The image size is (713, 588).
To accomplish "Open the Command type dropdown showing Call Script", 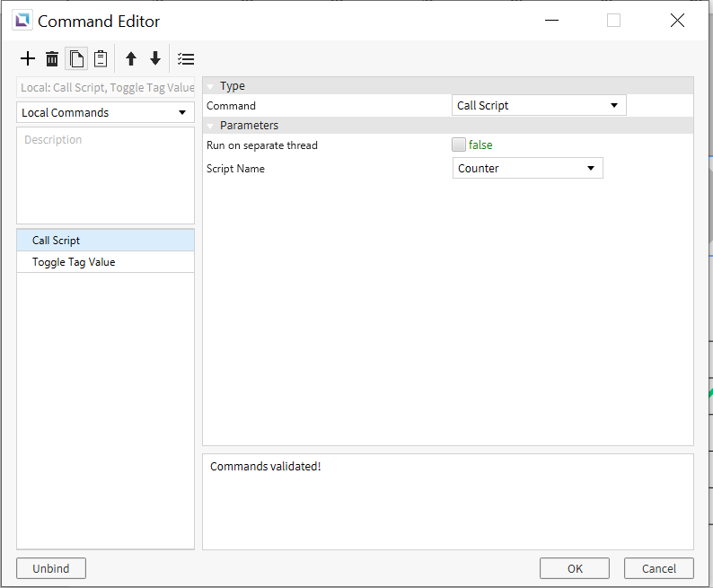I will click(x=539, y=105).
